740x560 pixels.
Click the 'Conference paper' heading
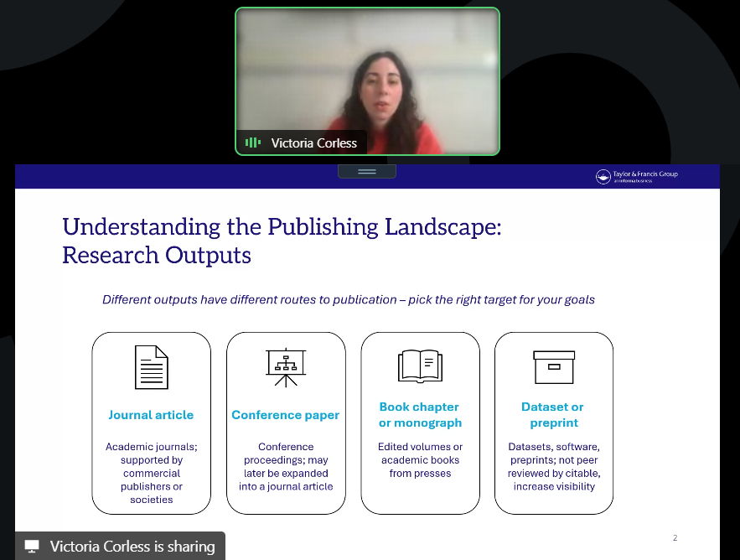[x=286, y=415]
